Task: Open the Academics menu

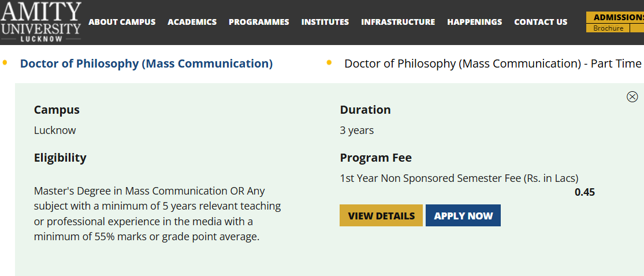Action: [192, 22]
